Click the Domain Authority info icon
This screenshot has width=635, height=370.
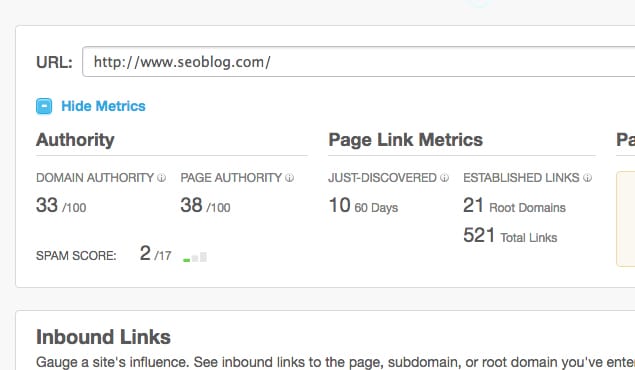[x=161, y=178]
